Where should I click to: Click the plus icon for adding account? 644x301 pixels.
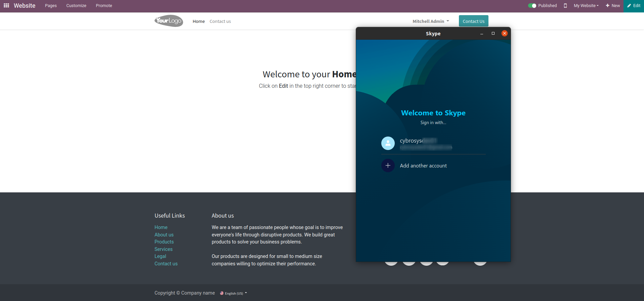click(x=388, y=165)
